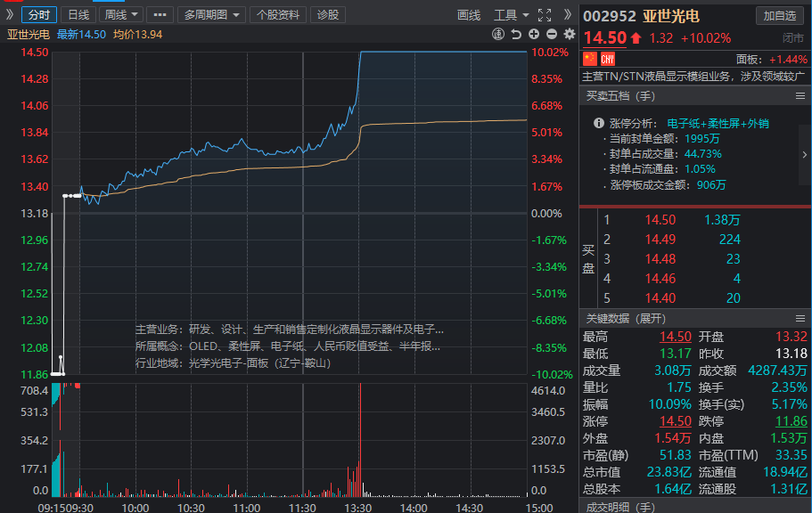This screenshot has height=513, width=812.
Task: Expand the right side panel chevrons
Action: pos(568,14)
